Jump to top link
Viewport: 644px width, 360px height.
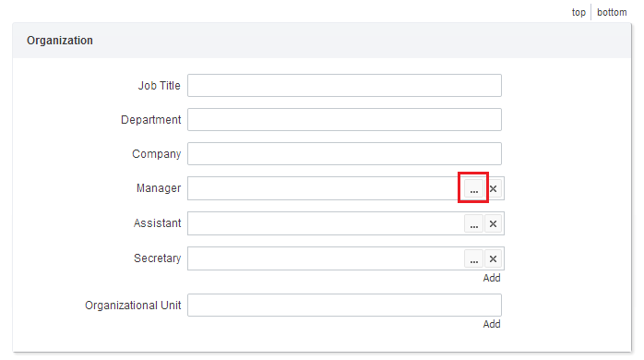pyautogui.click(x=578, y=12)
